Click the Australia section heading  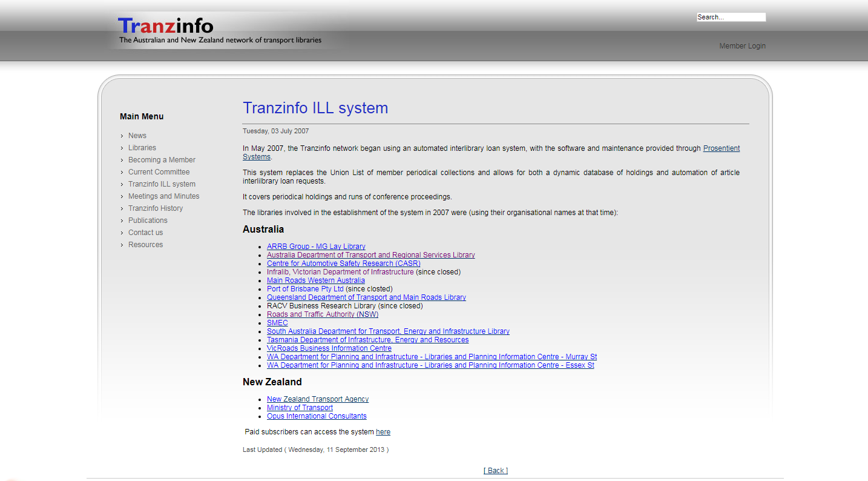pos(263,230)
